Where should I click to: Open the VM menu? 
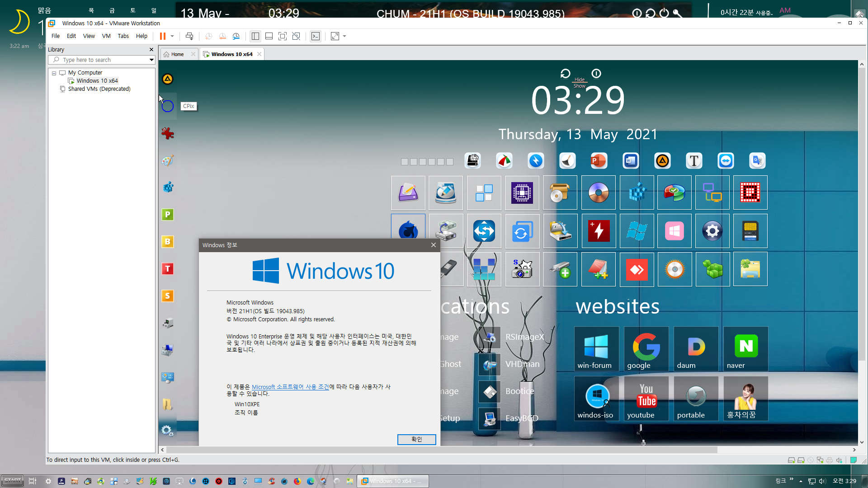106,36
